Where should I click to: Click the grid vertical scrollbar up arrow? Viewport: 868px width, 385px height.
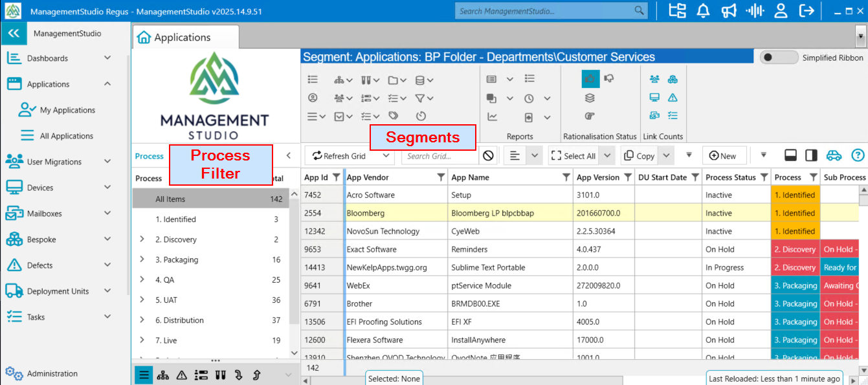tap(863, 190)
